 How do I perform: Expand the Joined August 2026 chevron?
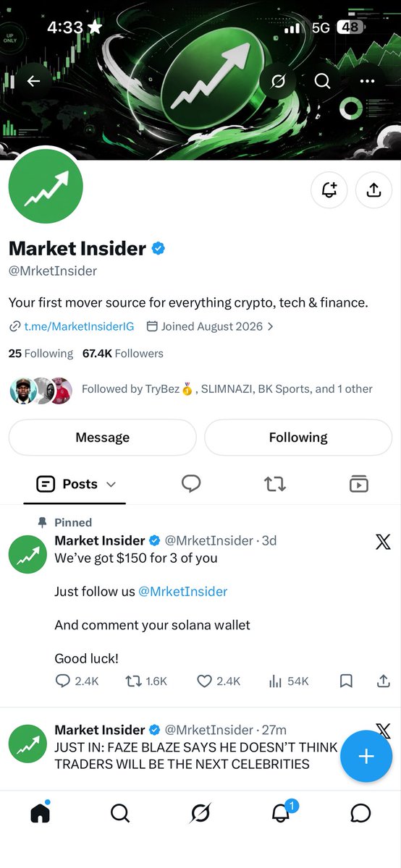(270, 326)
